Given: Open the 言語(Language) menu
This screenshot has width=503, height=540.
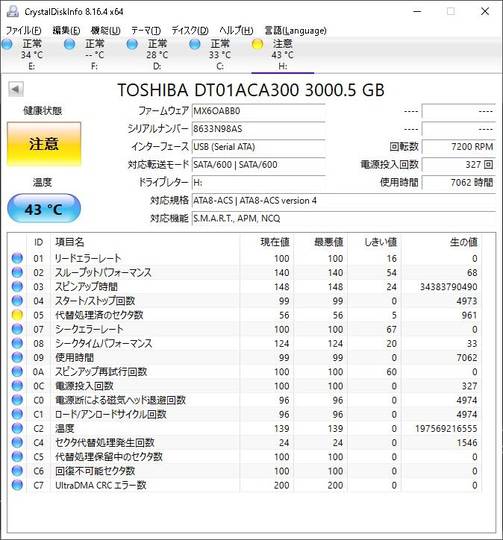Looking at the screenshot, I should coord(295,31).
